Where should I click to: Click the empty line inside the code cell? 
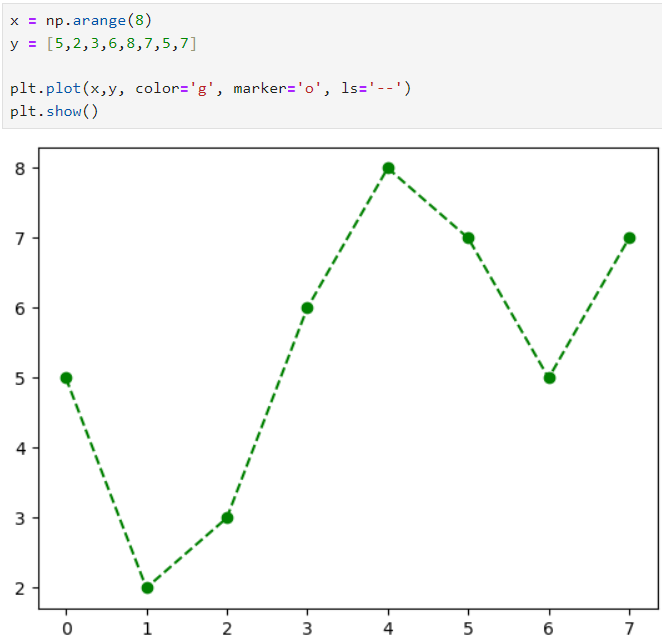332,66
